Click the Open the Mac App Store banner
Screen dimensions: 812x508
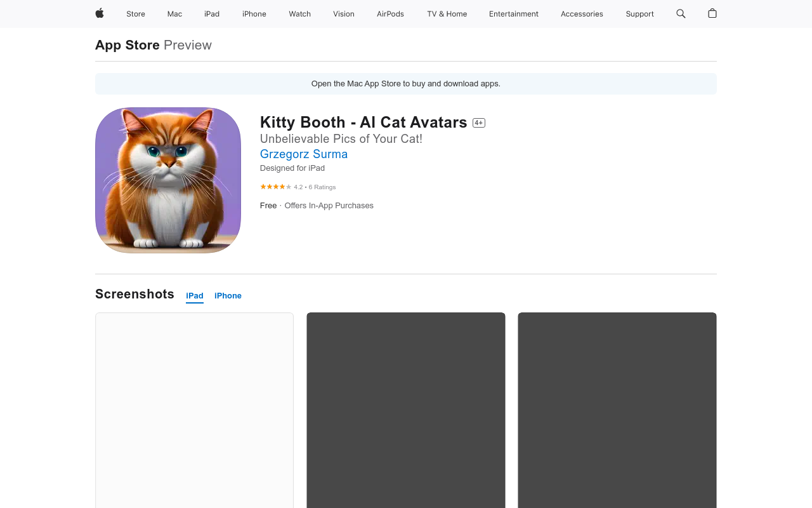pos(406,84)
